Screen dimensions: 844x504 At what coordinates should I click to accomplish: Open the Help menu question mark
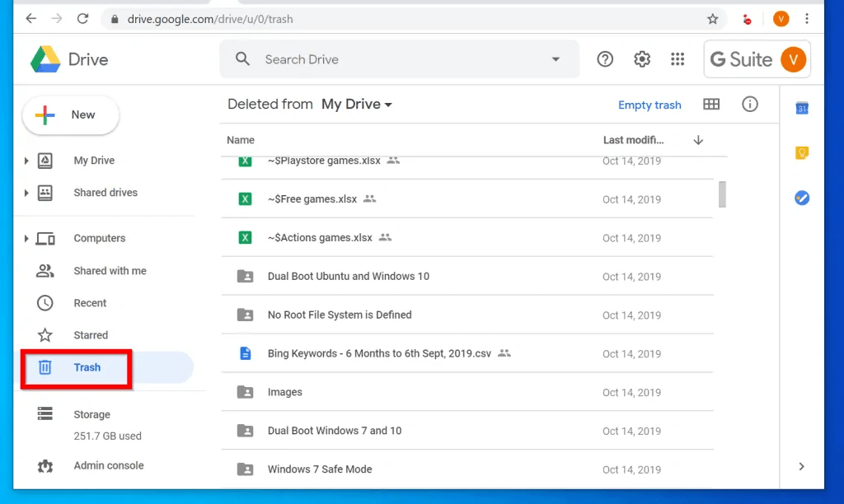tap(604, 58)
